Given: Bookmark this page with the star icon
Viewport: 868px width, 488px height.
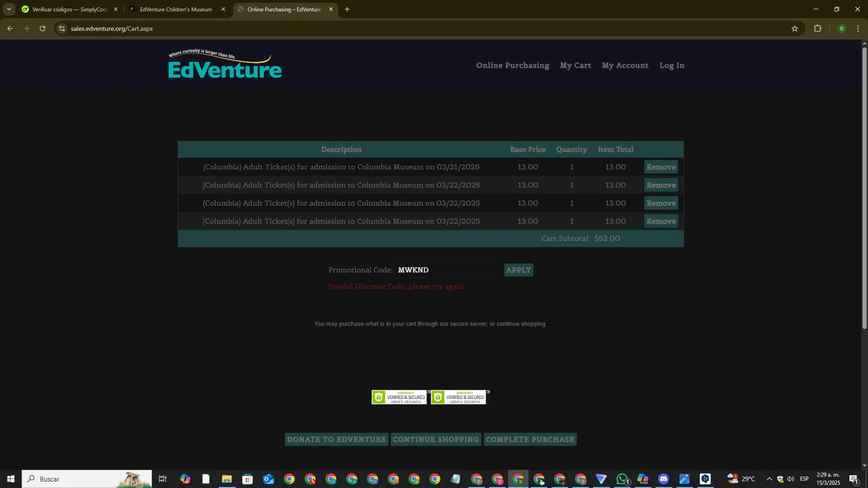Looking at the screenshot, I should point(795,28).
